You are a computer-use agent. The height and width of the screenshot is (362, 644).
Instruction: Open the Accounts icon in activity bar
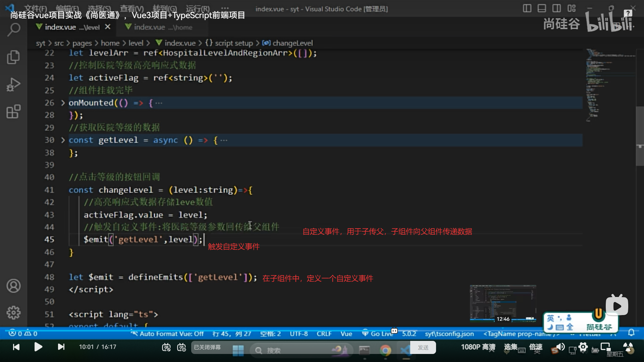(x=13, y=286)
